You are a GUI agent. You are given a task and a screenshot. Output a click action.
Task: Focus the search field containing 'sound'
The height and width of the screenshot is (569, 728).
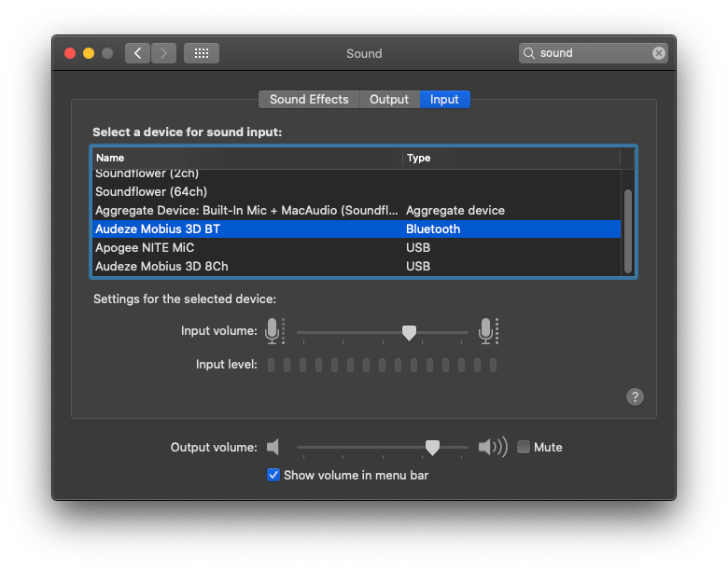[594, 53]
